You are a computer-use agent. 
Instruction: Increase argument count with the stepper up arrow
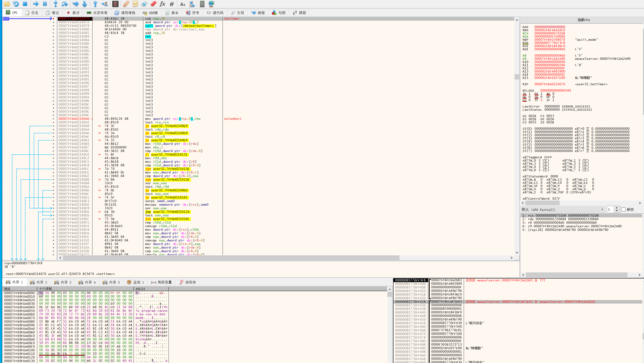(x=617, y=208)
